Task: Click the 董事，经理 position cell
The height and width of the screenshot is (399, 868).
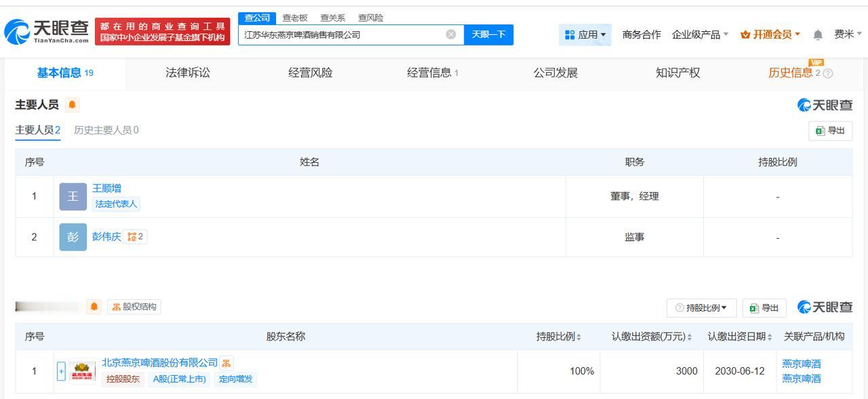Action: (634, 196)
